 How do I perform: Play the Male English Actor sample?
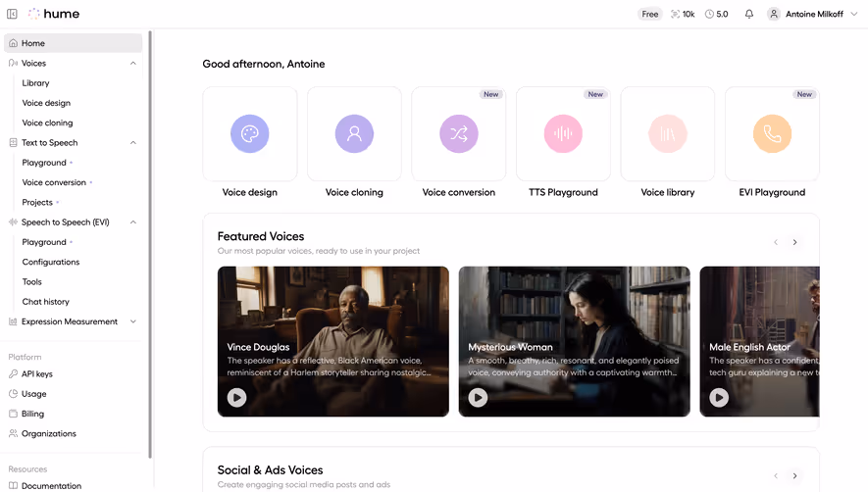point(719,397)
